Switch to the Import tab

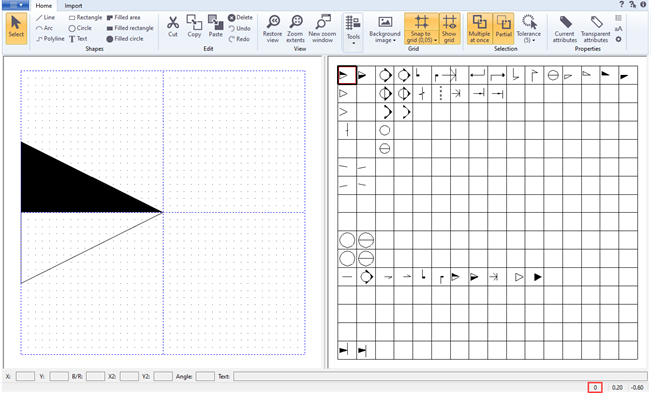pyautogui.click(x=73, y=6)
